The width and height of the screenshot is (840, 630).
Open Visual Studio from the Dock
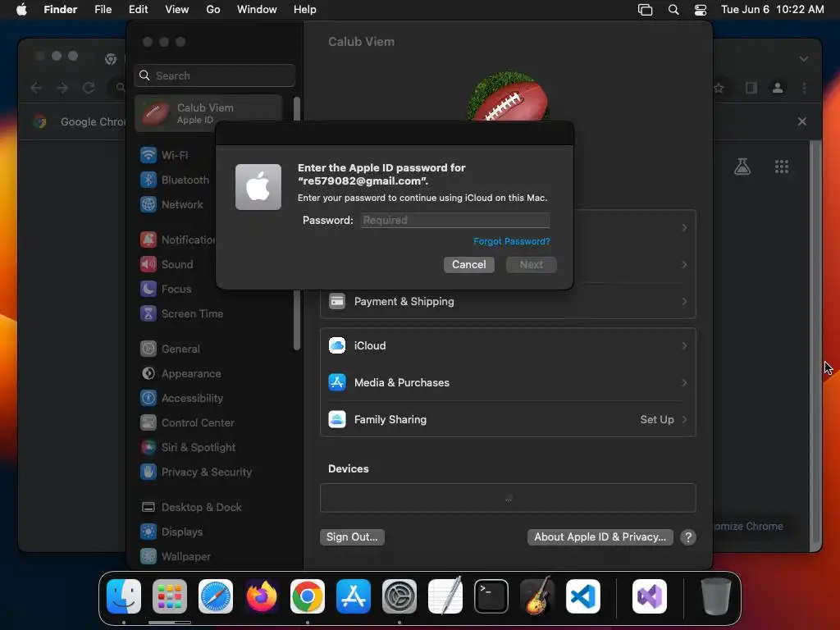[x=650, y=596]
